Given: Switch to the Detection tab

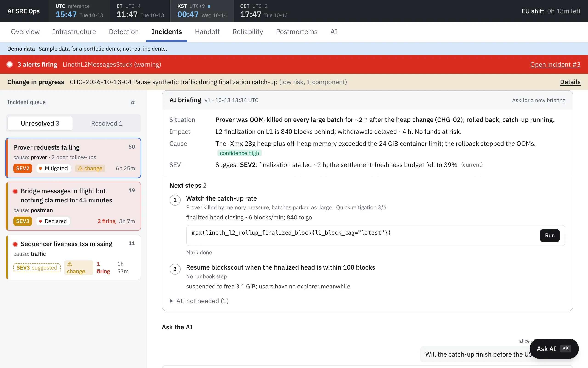Looking at the screenshot, I should click(124, 32).
